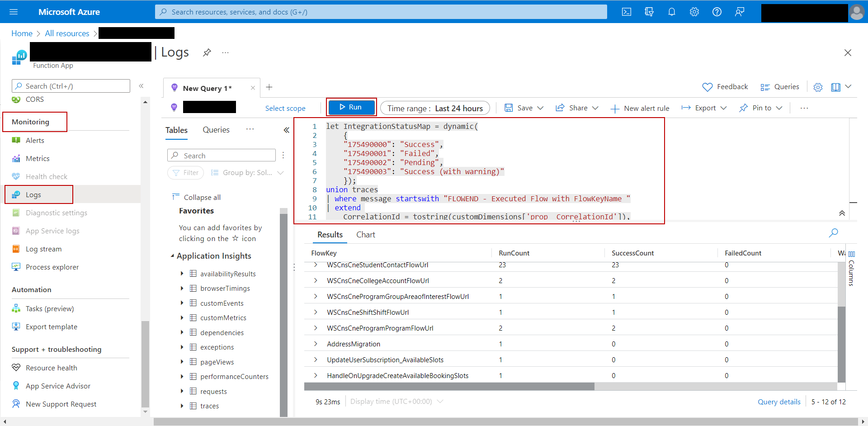The height and width of the screenshot is (426, 868).
Task: Open Logs settings gear icon
Action: click(x=818, y=87)
